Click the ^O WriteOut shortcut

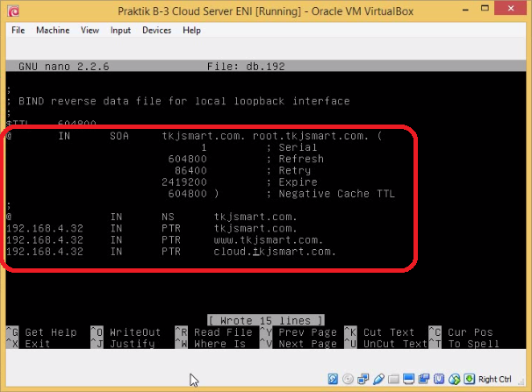[126, 332]
